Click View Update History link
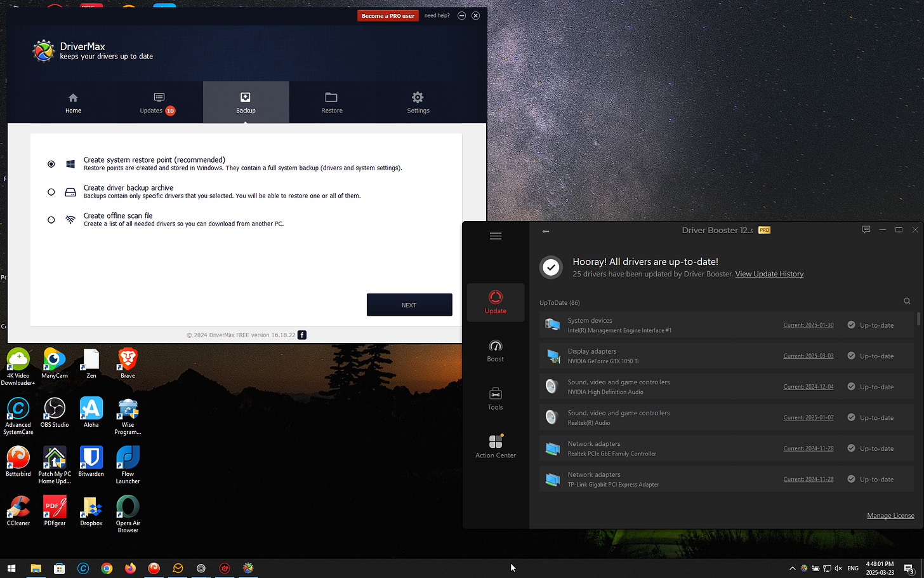The width and height of the screenshot is (924, 578). point(769,274)
